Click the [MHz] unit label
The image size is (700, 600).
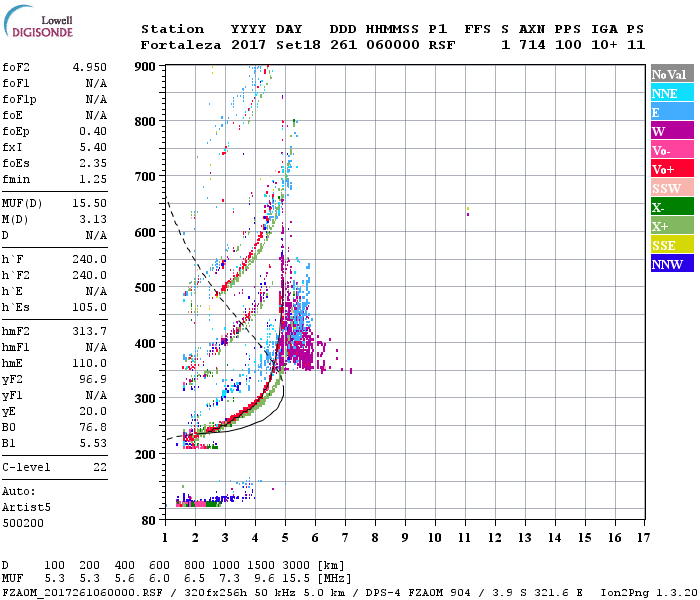pos(334,579)
